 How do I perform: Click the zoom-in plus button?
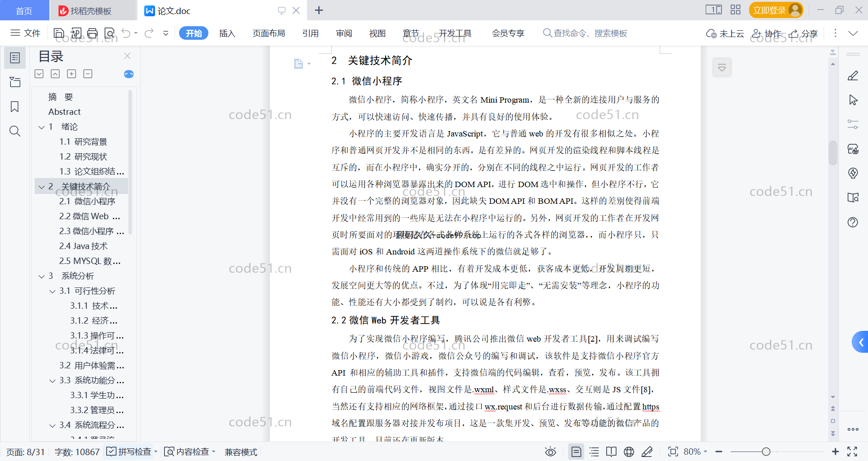[835, 452]
